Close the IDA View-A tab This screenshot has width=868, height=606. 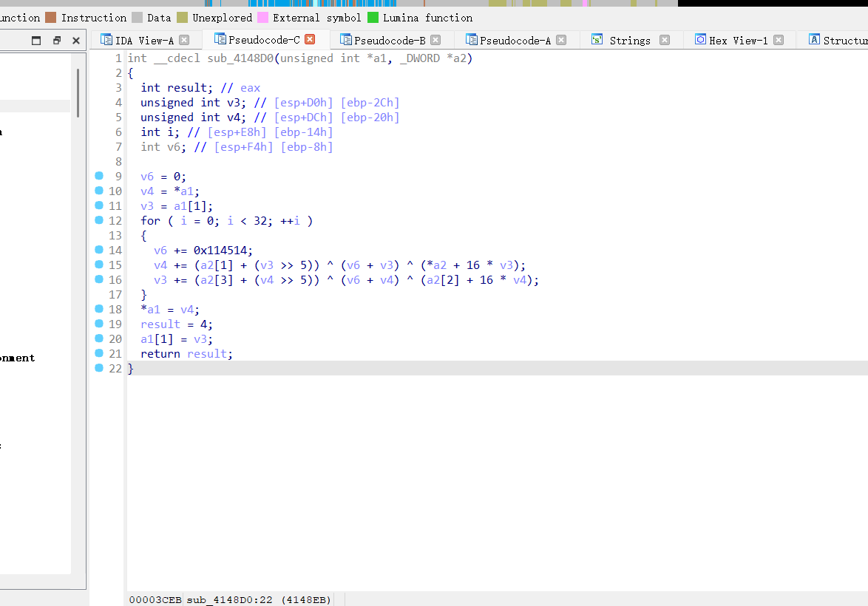point(184,40)
